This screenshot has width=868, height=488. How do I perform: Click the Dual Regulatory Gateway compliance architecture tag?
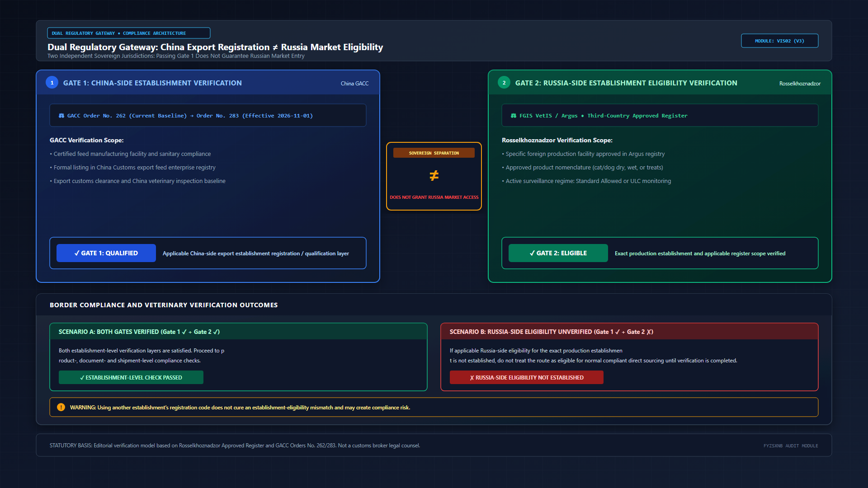click(129, 33)
